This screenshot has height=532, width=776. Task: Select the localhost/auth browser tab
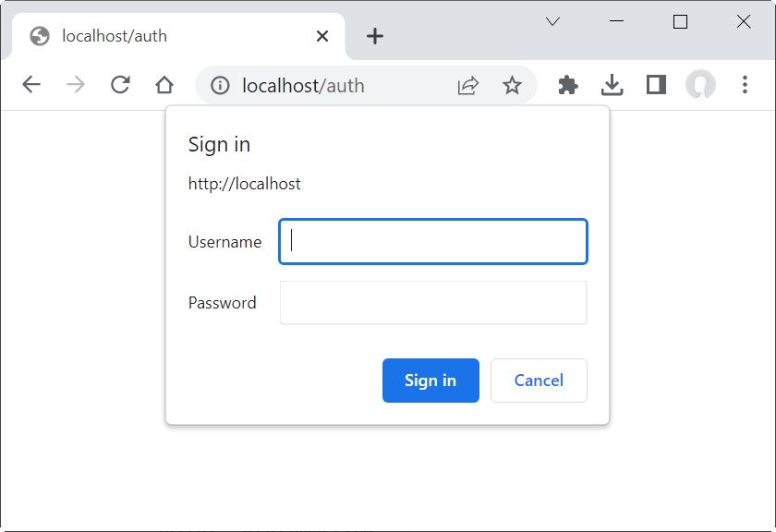166,36
